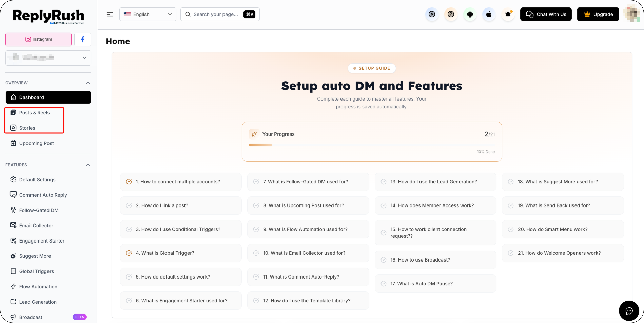Image resolution: width=644 pixels, height=323 pixels.
Task: Open guide 10 Email Collector
Action: coord(308,253)
